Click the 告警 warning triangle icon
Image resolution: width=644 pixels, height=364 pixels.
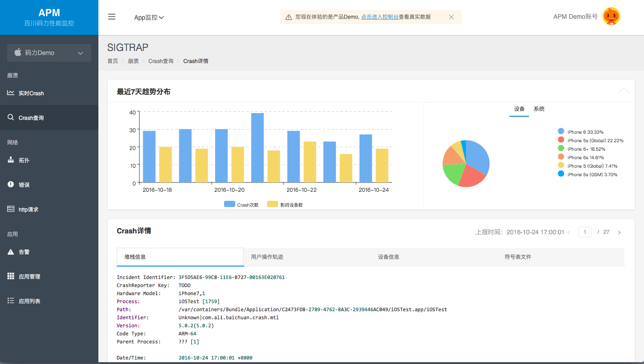click(11, 252)
